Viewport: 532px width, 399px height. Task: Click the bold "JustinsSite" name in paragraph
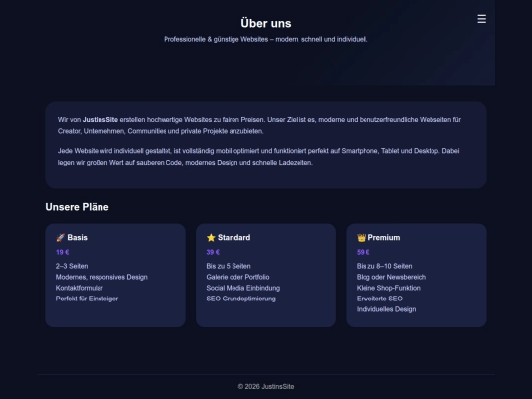(x=100, y=120)
